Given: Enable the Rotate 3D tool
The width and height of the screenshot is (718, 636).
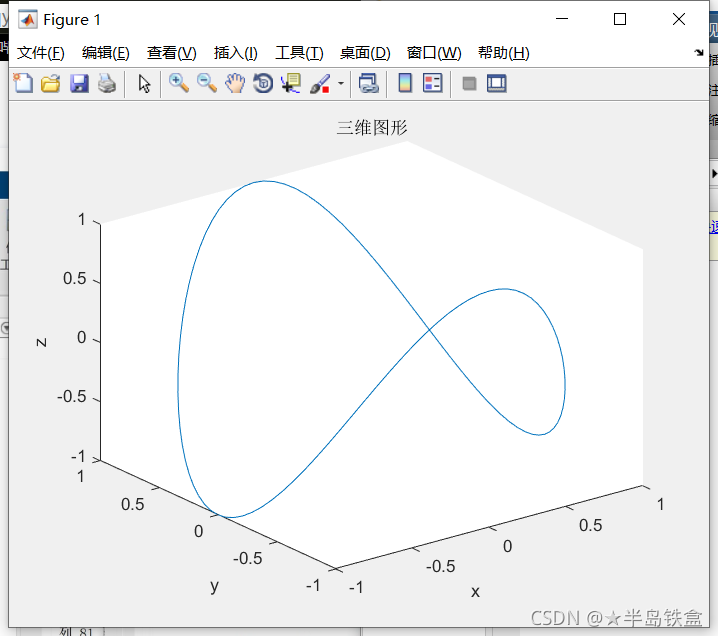Looking at the screenshot, I should point(263,84).
